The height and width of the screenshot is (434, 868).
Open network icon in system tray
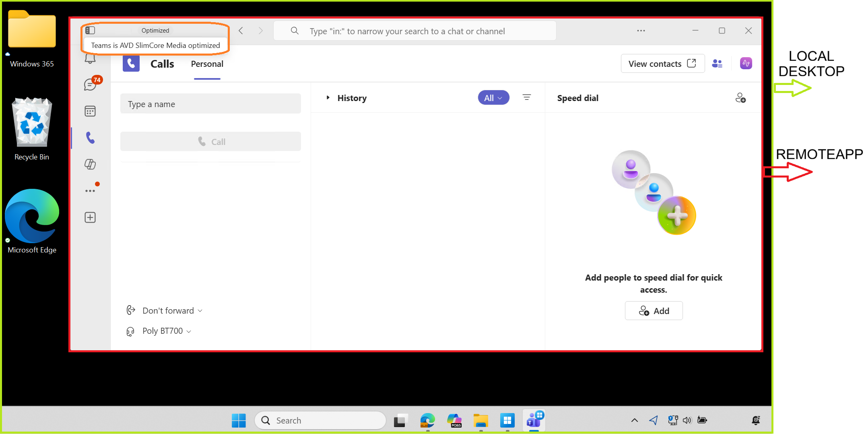(672, 420)
